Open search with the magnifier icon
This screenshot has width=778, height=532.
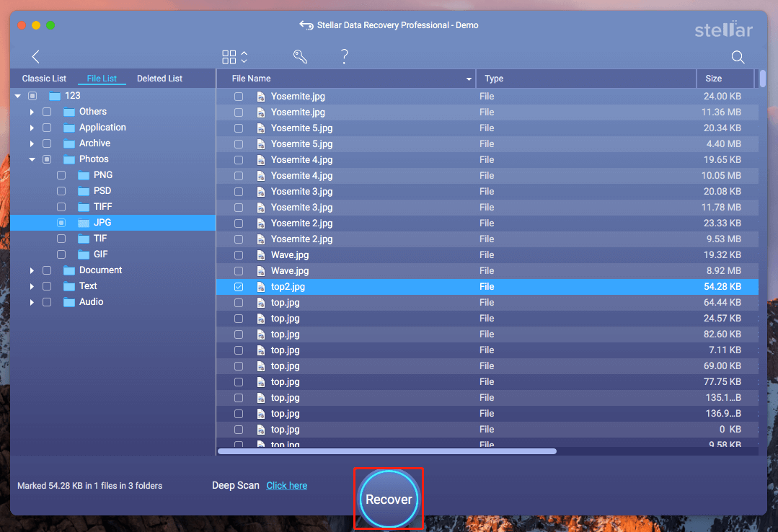tap(738, 56)
